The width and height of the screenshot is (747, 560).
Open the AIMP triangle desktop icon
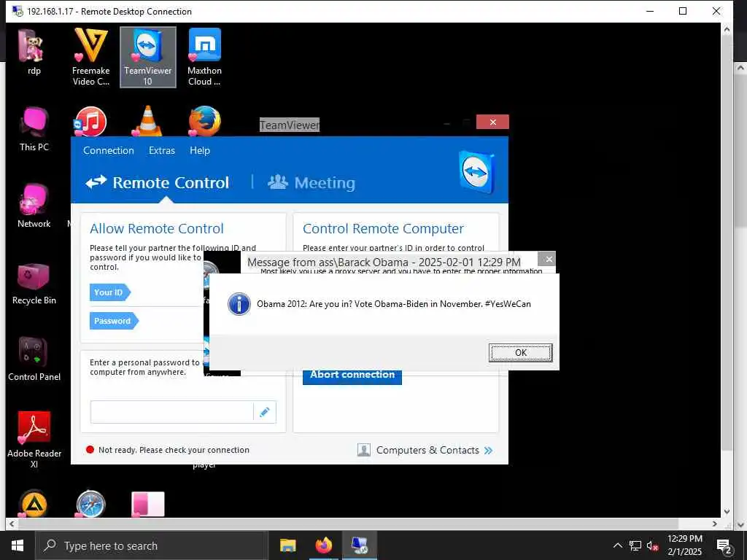(x=34, y=504)
